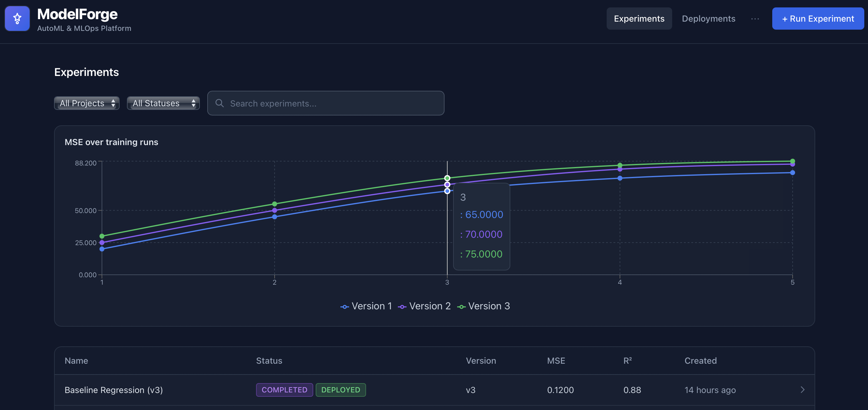
Task: Click the chevron on Baseline Regression row
Action: [803, 390]
